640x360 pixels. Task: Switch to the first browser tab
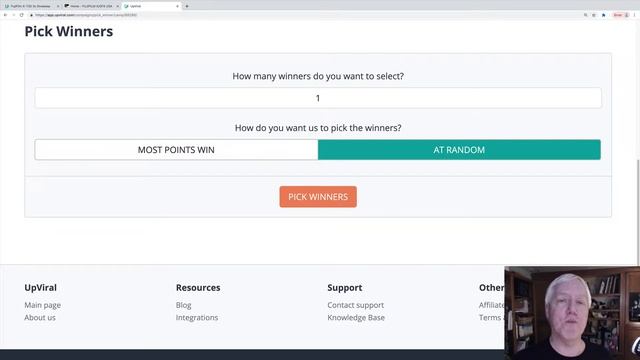(31, 6)
